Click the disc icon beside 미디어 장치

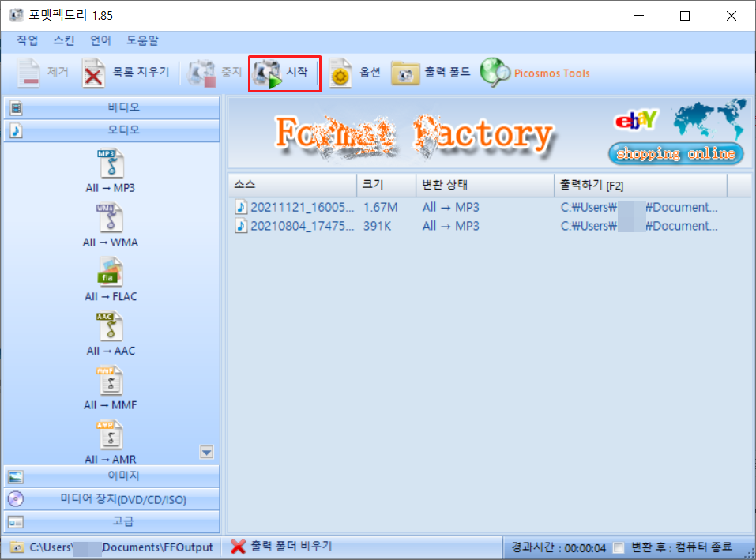16,499
